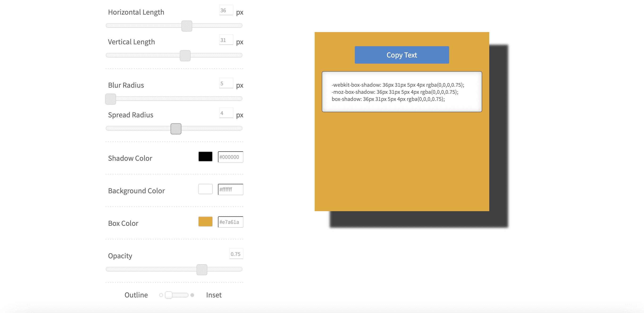Toggle the Outline/Inset switch
This screenshot has height=313, width=644.
pos(176,295)
